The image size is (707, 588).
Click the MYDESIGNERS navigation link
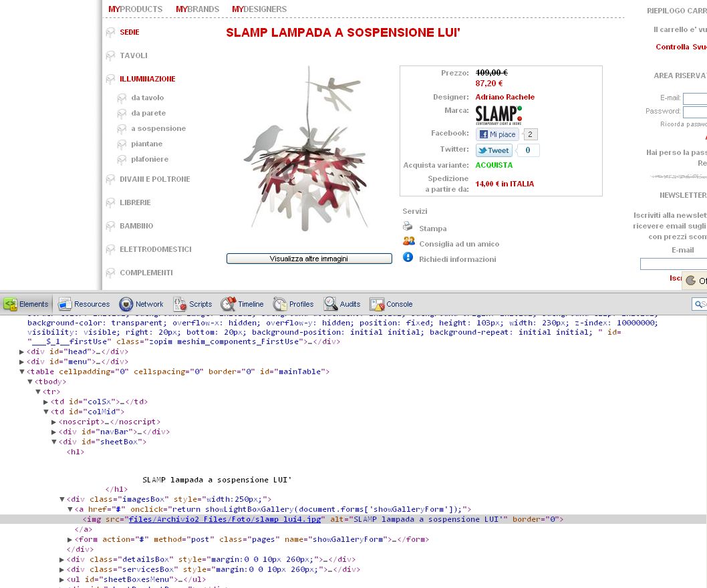point(259,9)
